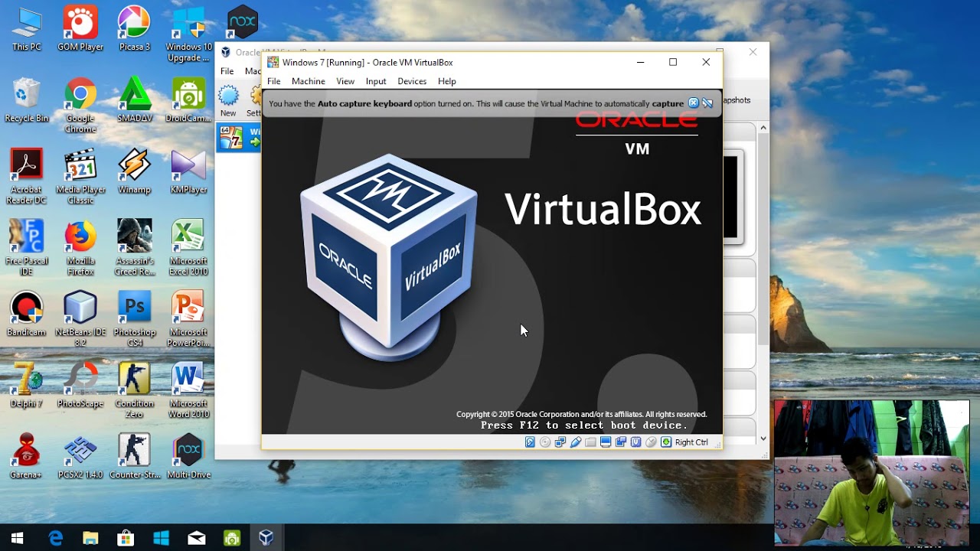Open the Machine menu

click(x=309, y=81)
